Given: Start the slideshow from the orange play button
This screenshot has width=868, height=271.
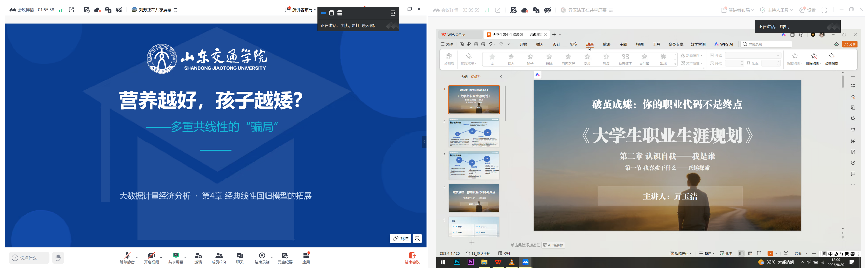Looking at the screenshot, I should pyautogui.click(x=770, y=253).
